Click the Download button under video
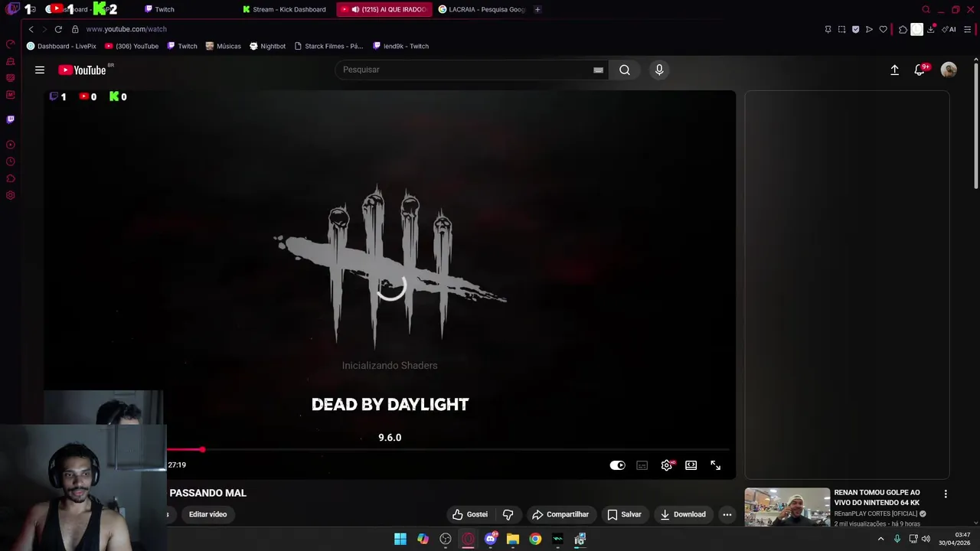This screenshot has height=551, width=980. 683,514
